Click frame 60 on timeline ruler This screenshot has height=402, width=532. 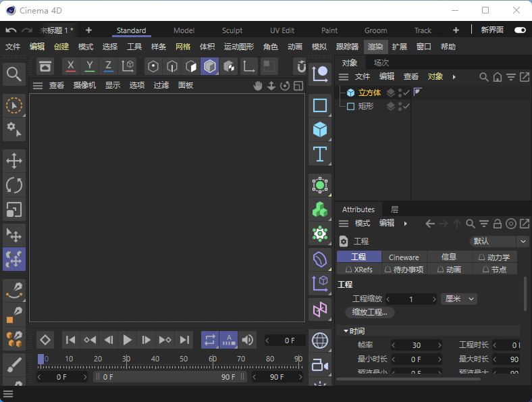point(213,359)
